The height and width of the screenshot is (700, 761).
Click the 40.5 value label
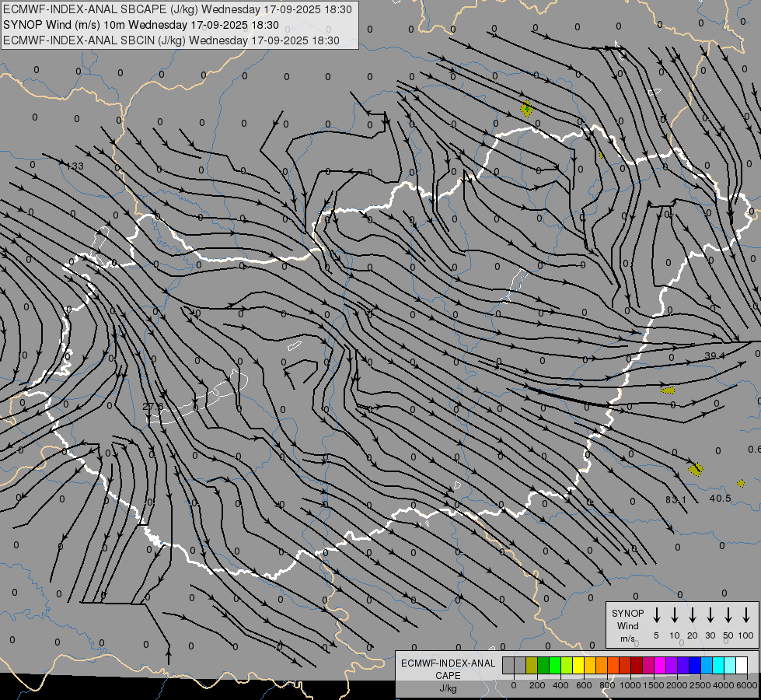[720, 499]
